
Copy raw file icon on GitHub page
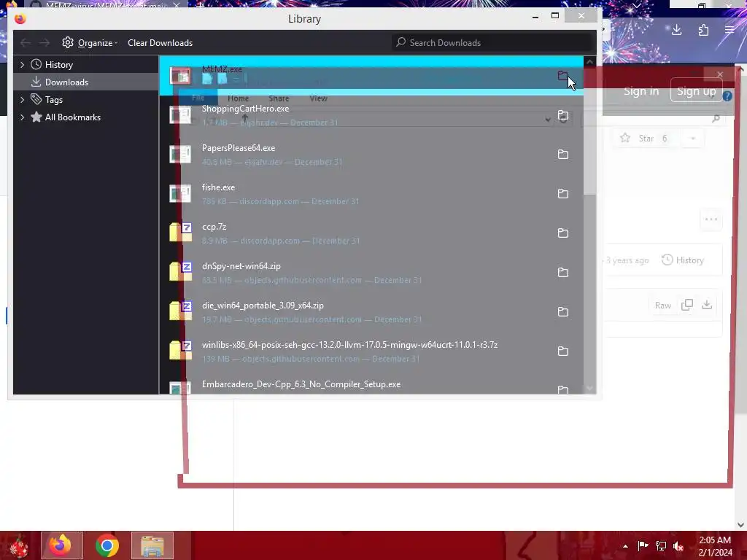687,305
